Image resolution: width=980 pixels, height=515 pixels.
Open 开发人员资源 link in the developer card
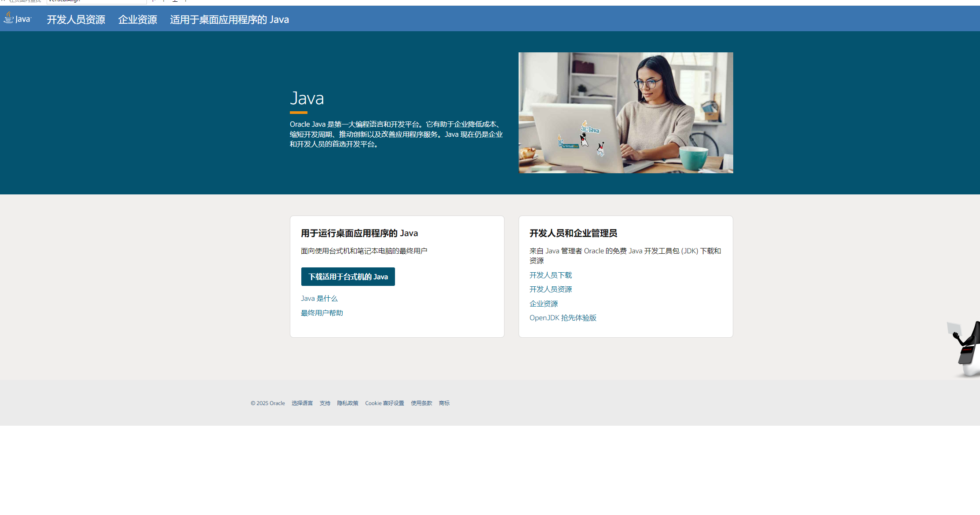point(551,289)
